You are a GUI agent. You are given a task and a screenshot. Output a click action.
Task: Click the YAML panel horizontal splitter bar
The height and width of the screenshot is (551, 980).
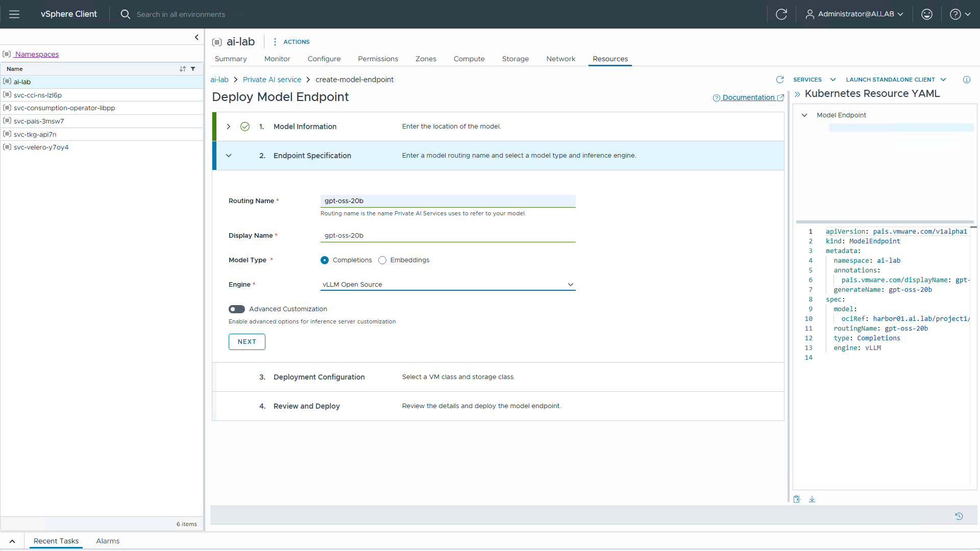click(x=885, y=222)
